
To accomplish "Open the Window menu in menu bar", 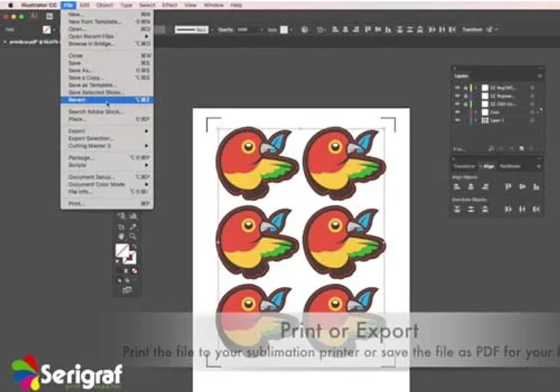I will 213,5.
